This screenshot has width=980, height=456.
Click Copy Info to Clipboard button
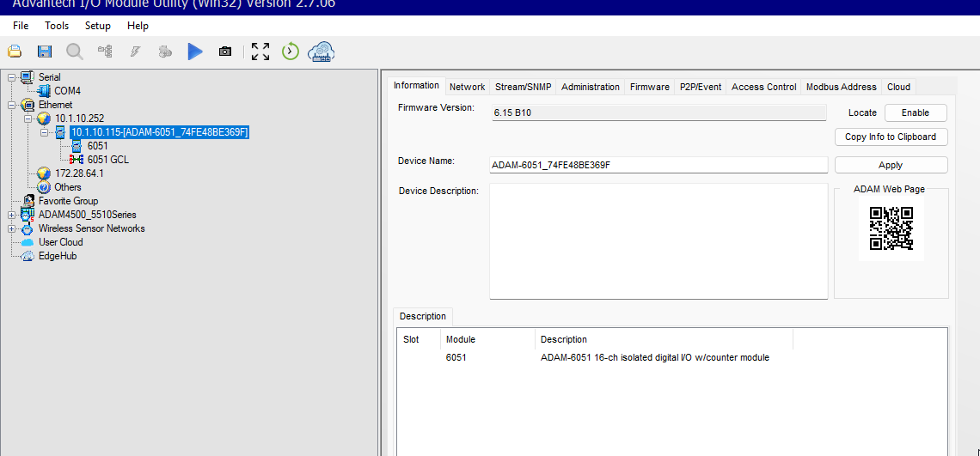tap(891, 137)
